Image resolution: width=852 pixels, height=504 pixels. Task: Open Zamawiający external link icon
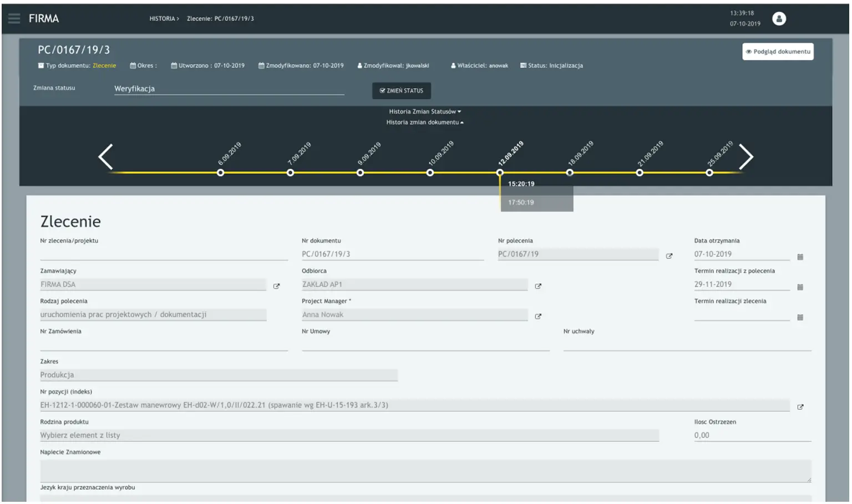click(x=276, y=286)
